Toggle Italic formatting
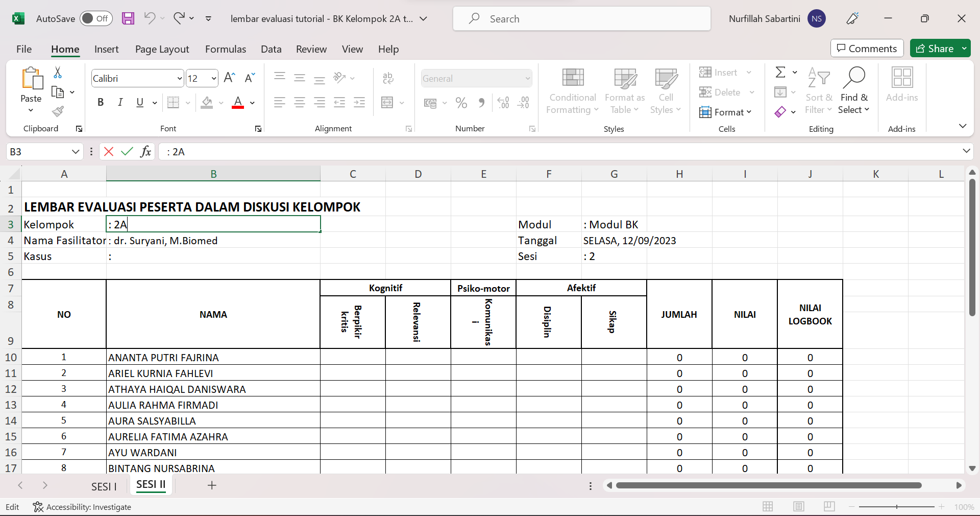 120,103
